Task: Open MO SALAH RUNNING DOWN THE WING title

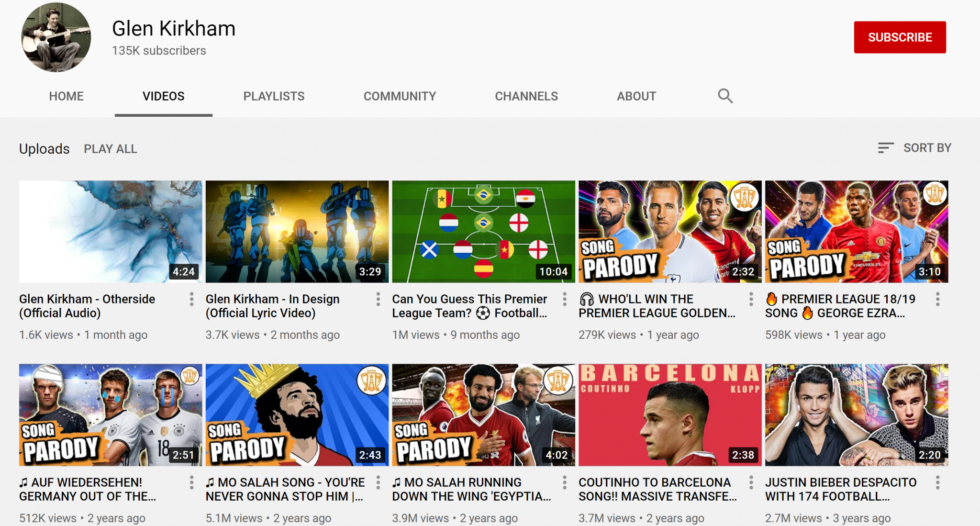Action: [x=472, y=489]
